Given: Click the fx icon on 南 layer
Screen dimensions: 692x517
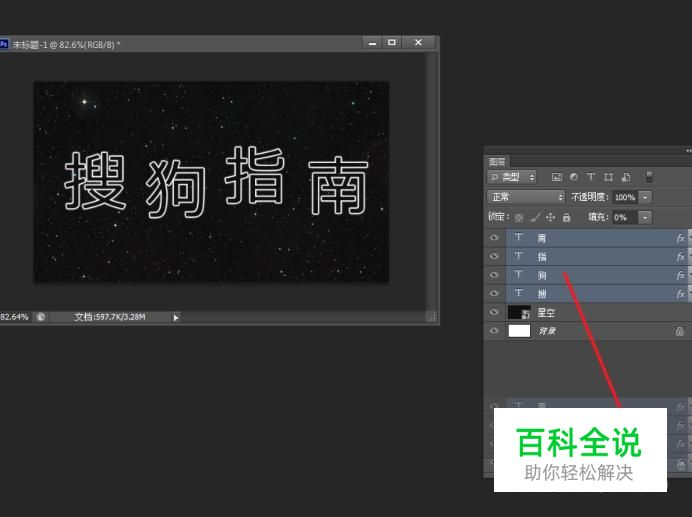Looking at the screenshot, I should pyautogui.click(x=681, y=238).
